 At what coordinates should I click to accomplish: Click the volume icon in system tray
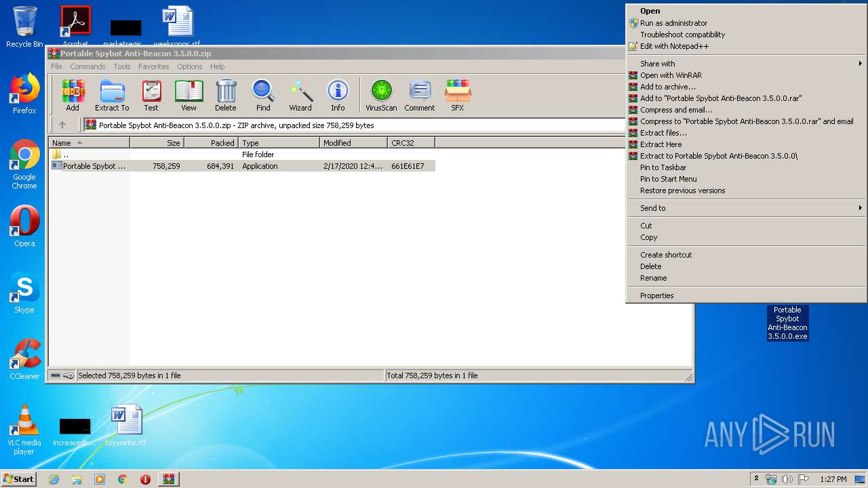[787, 479]
